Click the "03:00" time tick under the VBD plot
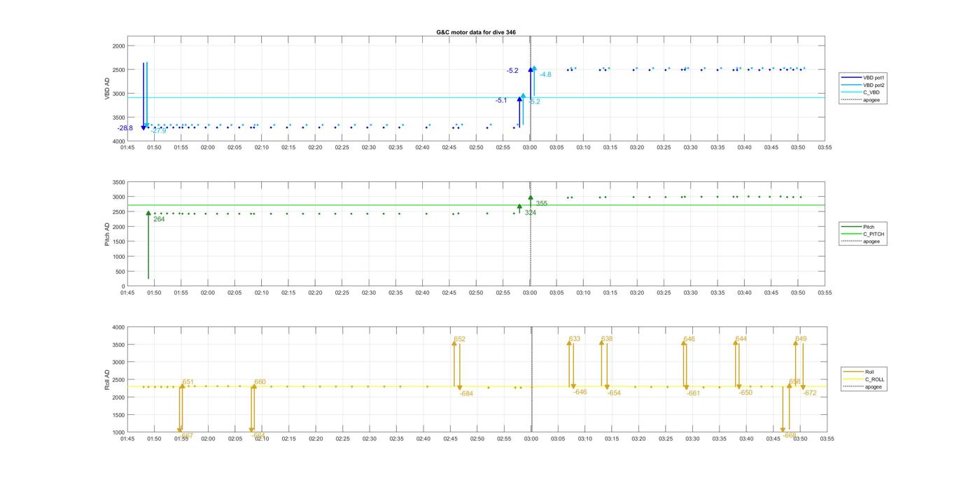Image resolution: width=980 pixels, height=485 pixels. (x=530, y=148)
